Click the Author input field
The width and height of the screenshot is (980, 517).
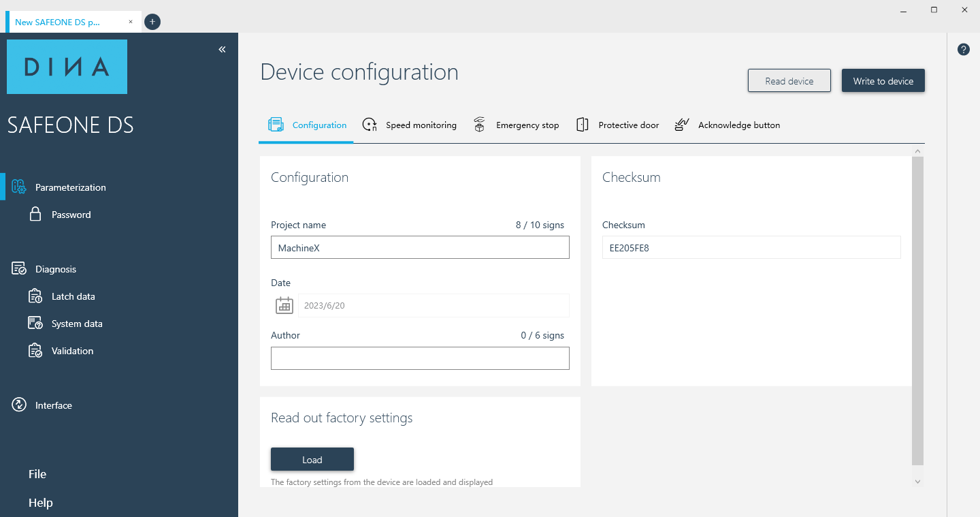click(x=420, y=358)
